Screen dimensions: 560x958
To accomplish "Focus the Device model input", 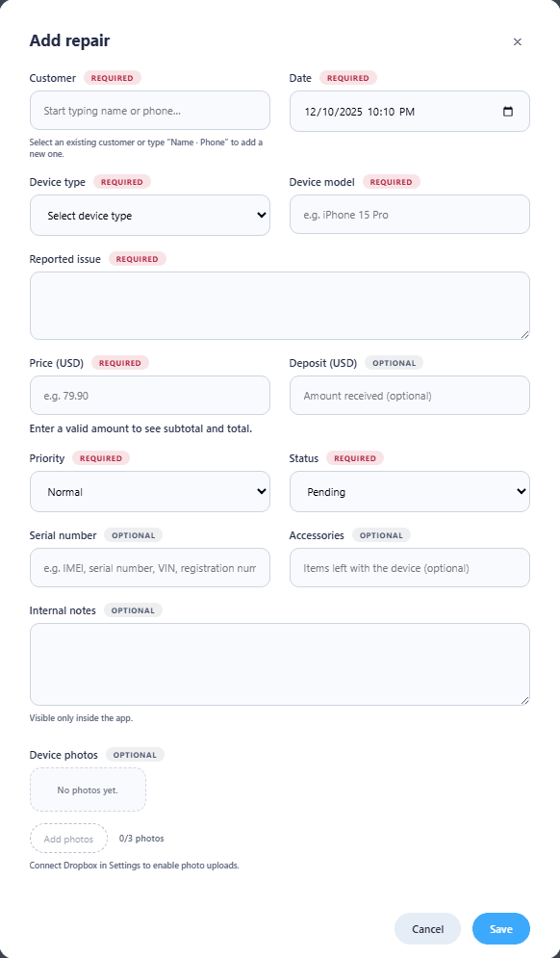I will pos(409,214).
